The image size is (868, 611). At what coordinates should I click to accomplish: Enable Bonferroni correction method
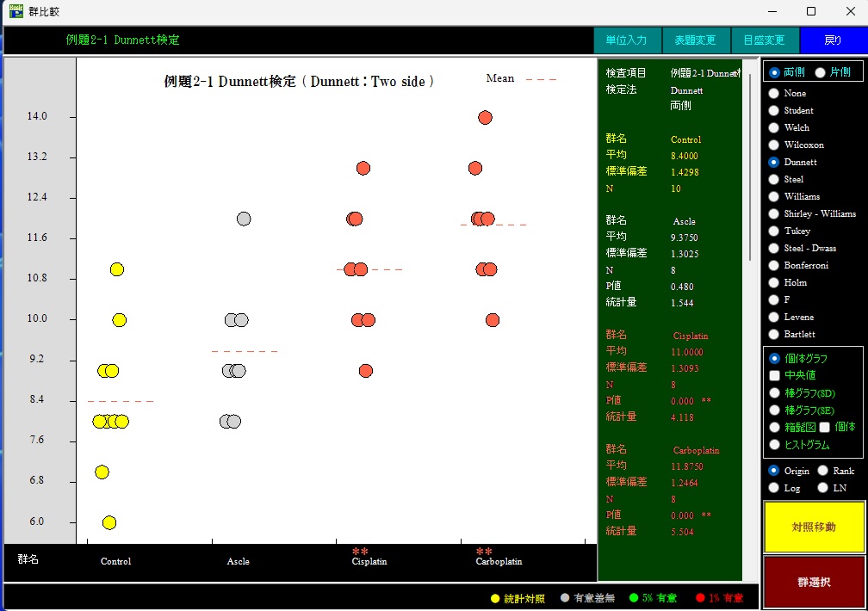(772, 265)
